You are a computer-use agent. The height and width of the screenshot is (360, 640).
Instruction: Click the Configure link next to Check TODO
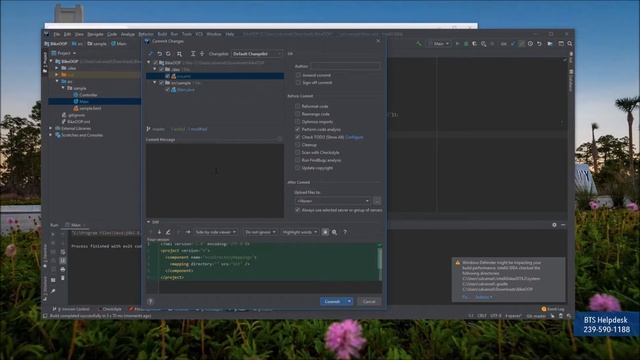[354, 137]
